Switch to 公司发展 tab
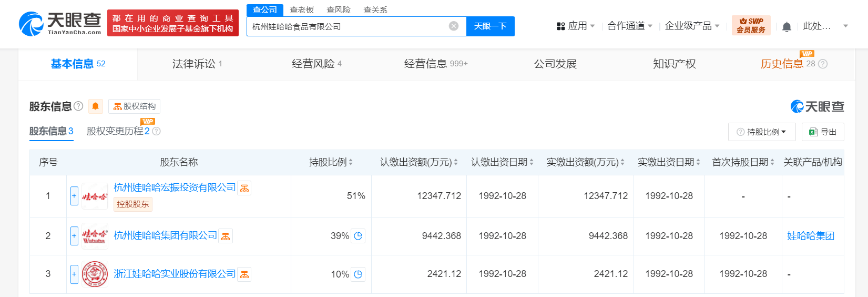Image resolution: width=868 pixels, height=297 pixels. pos(555,64)
